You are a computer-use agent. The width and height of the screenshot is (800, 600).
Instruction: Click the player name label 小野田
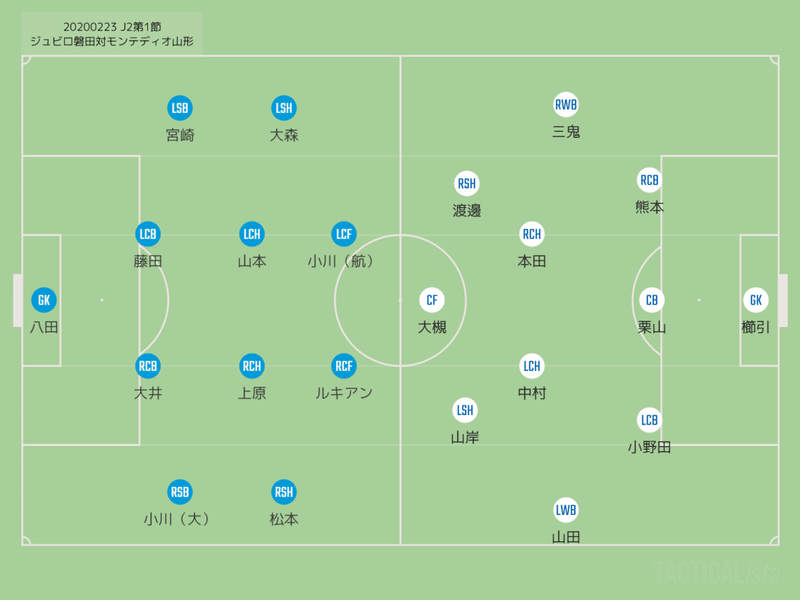(x=649, y=447)
